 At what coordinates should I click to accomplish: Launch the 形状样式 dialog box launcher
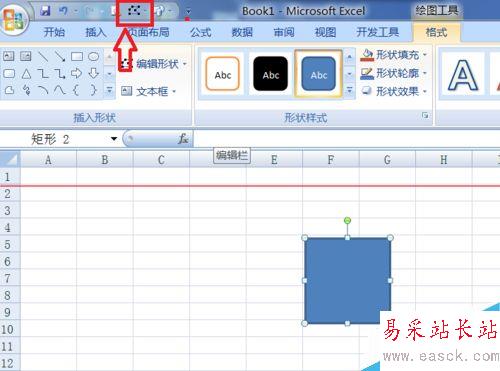tap(425, 116)
